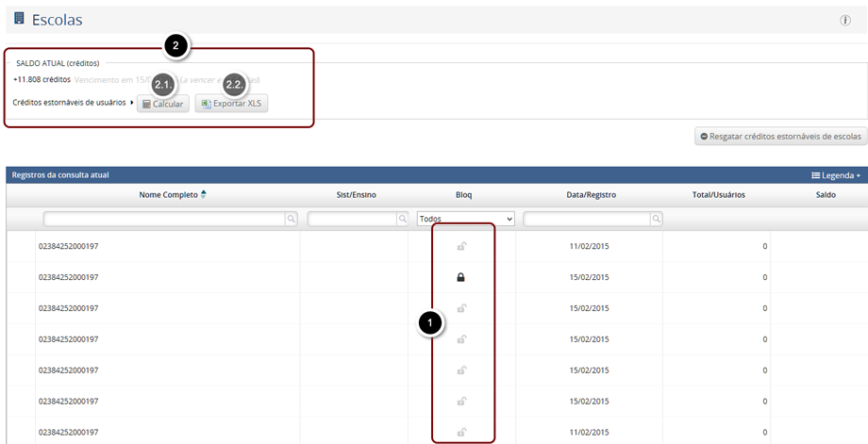Unlock the school with the black closed padlock
The height and width of the screenshot is (444, 868).
(x=461, y=277)
